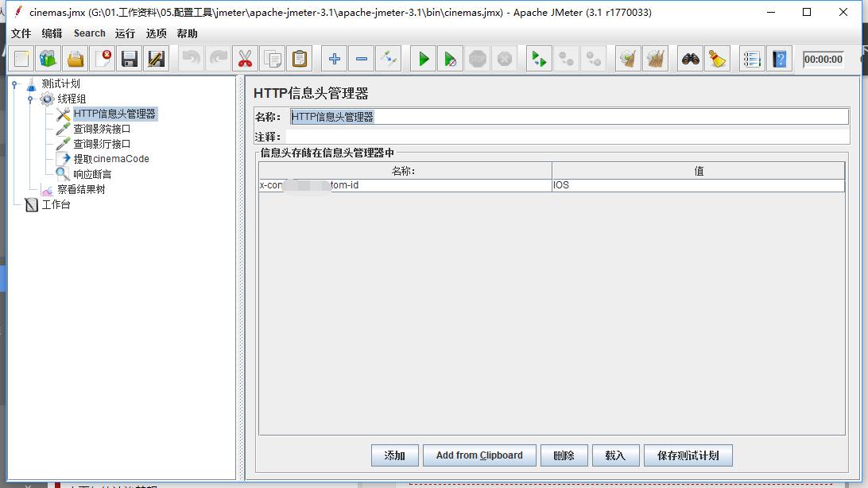Click the Open file folder icon

pos(76,59)
